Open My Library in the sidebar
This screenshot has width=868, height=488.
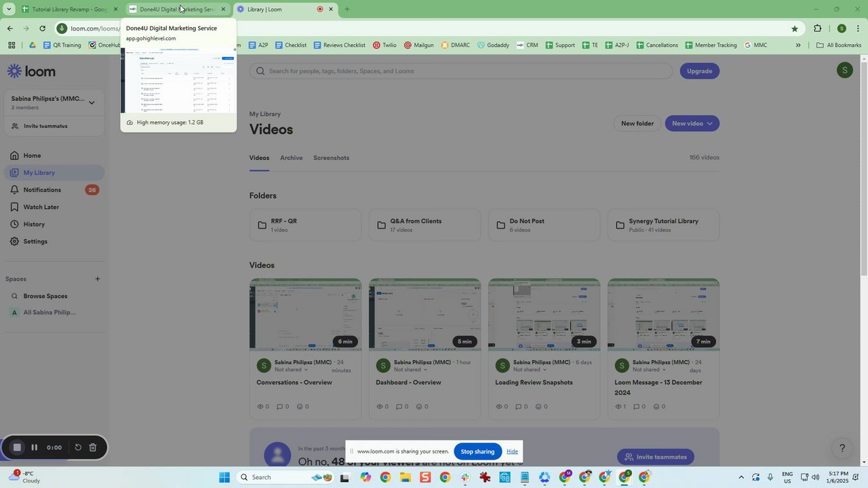click(54, 173)
